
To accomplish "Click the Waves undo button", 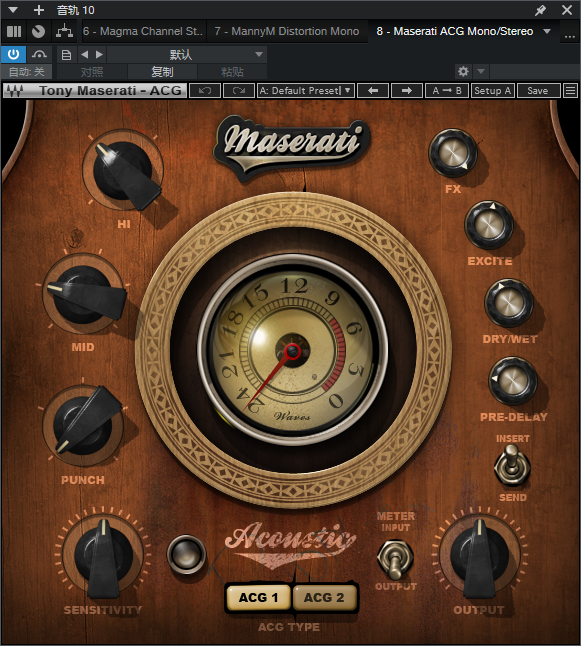I will point(205,91).
